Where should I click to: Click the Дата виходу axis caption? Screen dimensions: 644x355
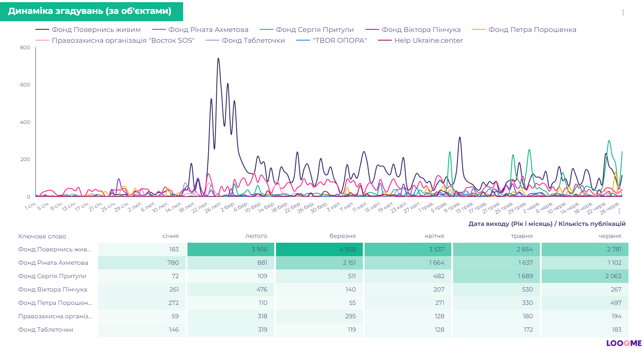tap(547, 224)
